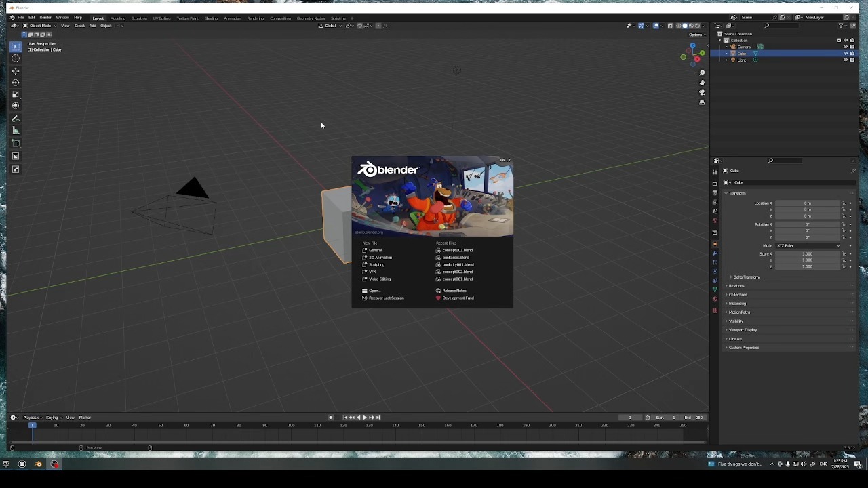
Task: Open the Render properties tab
Action: 715,184
